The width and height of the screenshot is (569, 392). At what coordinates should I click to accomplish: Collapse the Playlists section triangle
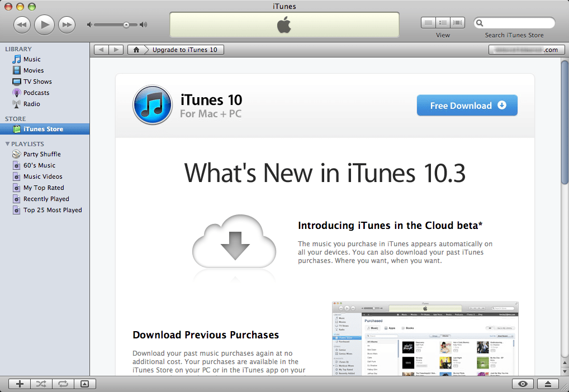pyautogui.click(x=7, y=144)
